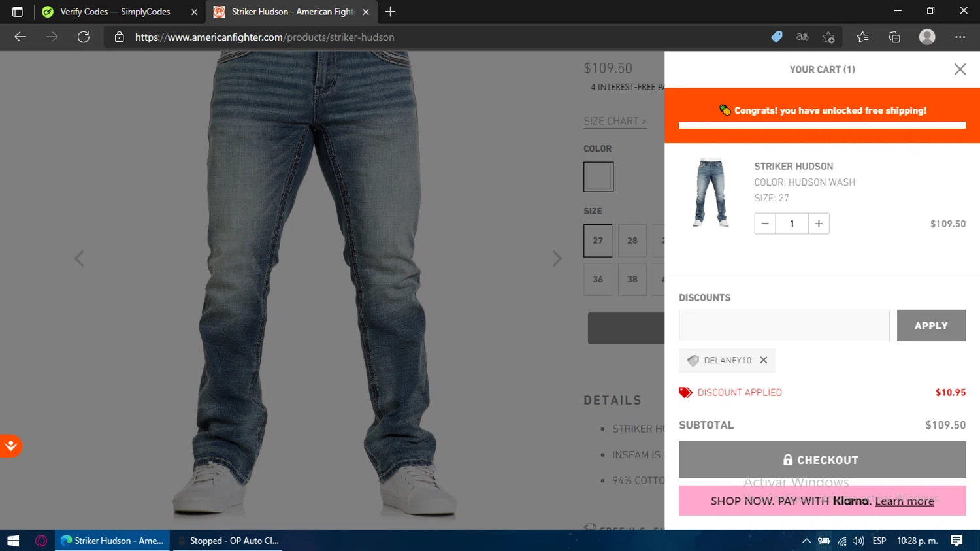Open network Wi-Fi settings
Screen dimensions: 980x551
pos(841,541)
